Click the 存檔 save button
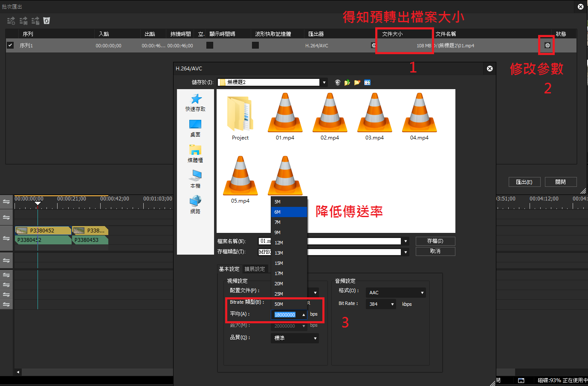 [x=435, y=241]
